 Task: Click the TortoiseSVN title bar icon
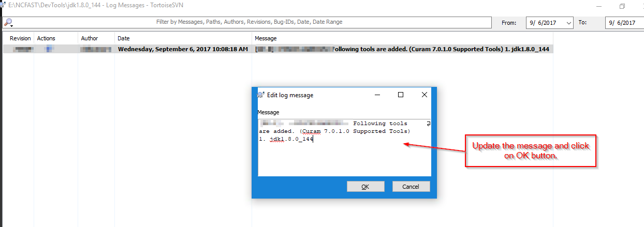3,5
